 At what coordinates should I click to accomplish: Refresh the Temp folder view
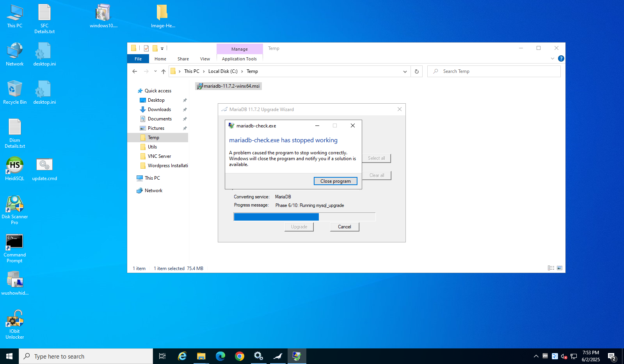(417, 71)
